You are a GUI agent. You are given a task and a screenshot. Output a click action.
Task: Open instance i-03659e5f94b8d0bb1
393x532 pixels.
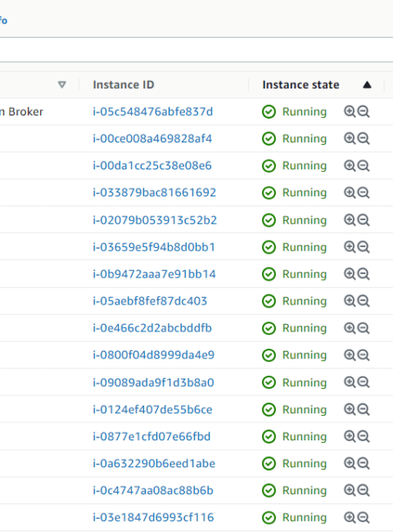(154, 246)
